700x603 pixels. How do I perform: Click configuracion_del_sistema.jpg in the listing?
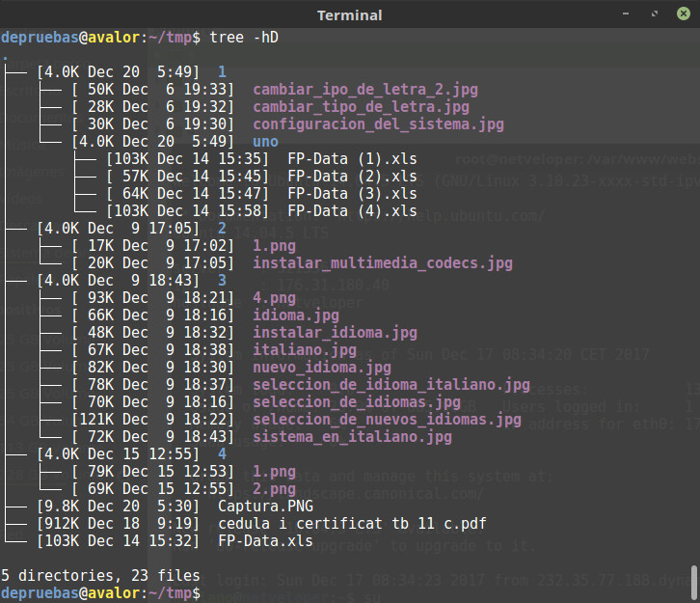[378, 124]
